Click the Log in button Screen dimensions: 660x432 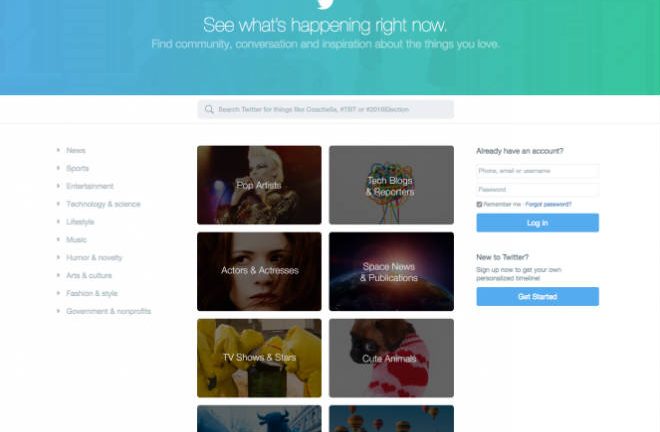click(538, 223)
